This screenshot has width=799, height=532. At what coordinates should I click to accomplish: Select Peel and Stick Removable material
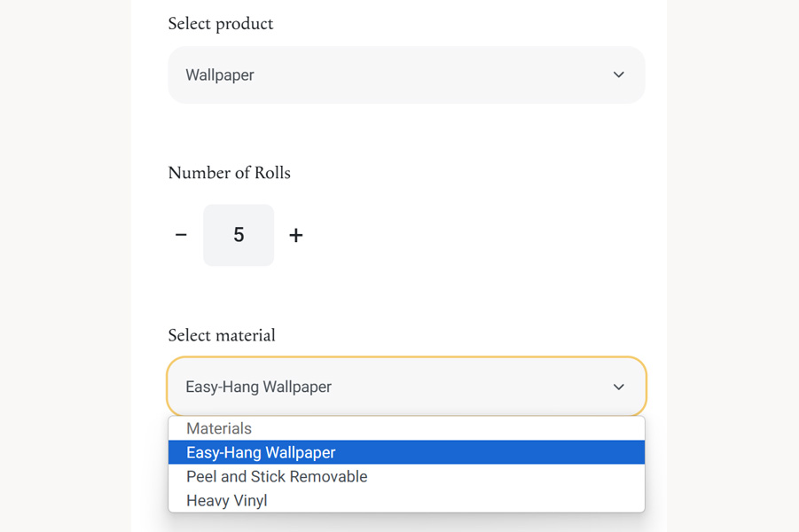pos(407,476)
